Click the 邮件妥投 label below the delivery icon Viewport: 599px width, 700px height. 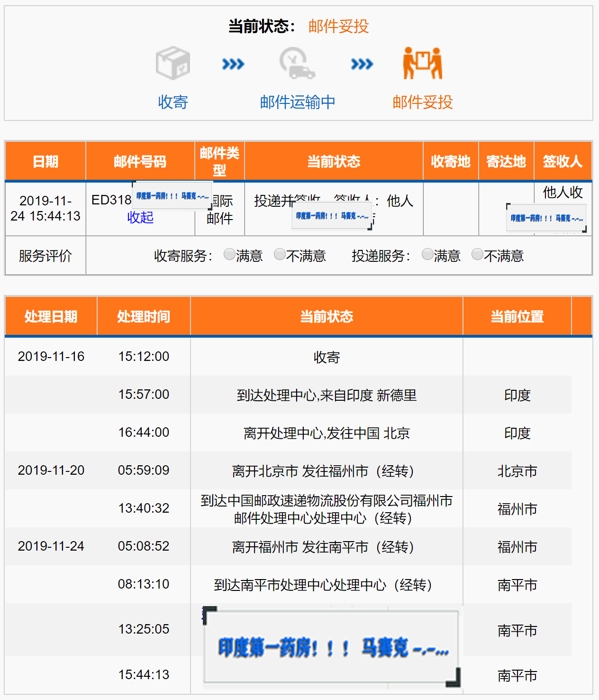tap(422, 102)
